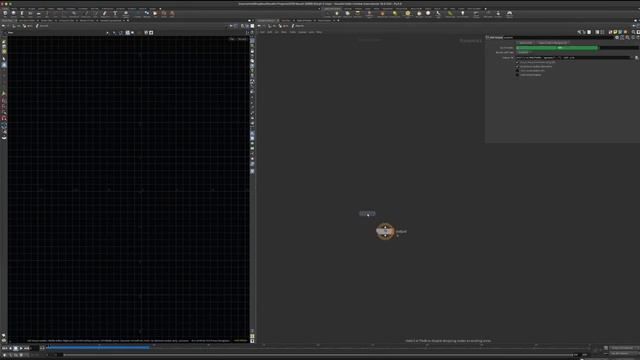Switch to the Modify shelf tab
640x360 pixels.
[14, 9]
